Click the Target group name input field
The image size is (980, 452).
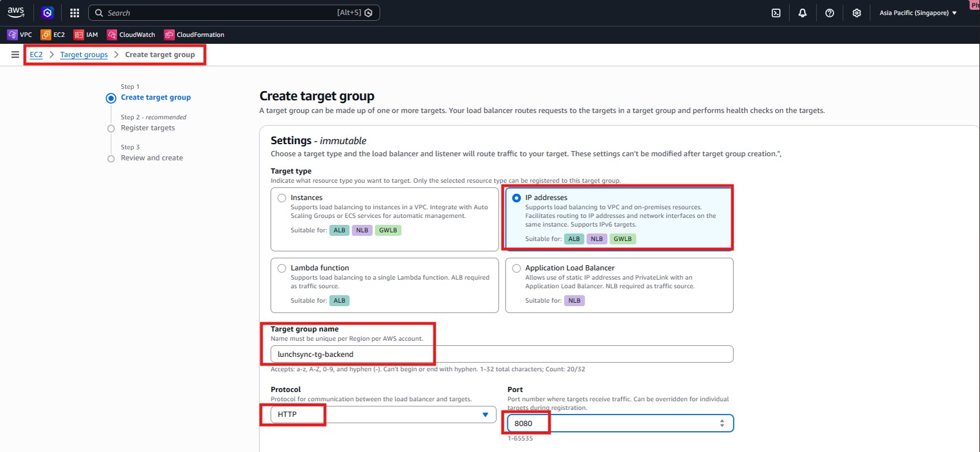(x=501, y=354)
